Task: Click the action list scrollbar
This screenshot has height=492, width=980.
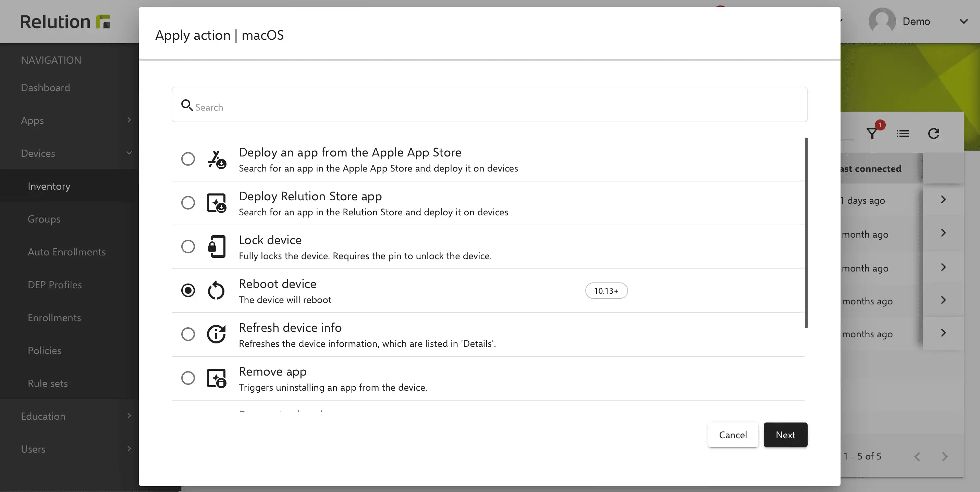Action: pos(806,233)
